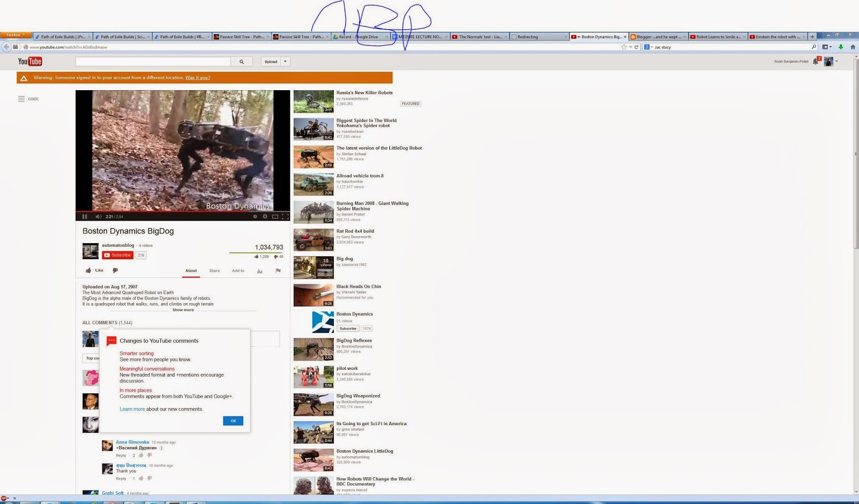
Task: Click OK in comments changes popup
Action: (233, 421)
